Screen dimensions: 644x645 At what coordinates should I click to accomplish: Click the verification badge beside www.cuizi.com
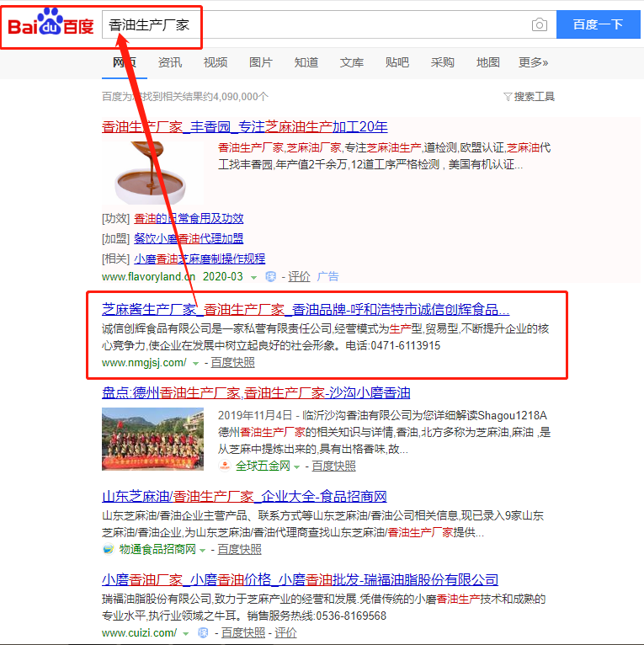click(203, 632)
